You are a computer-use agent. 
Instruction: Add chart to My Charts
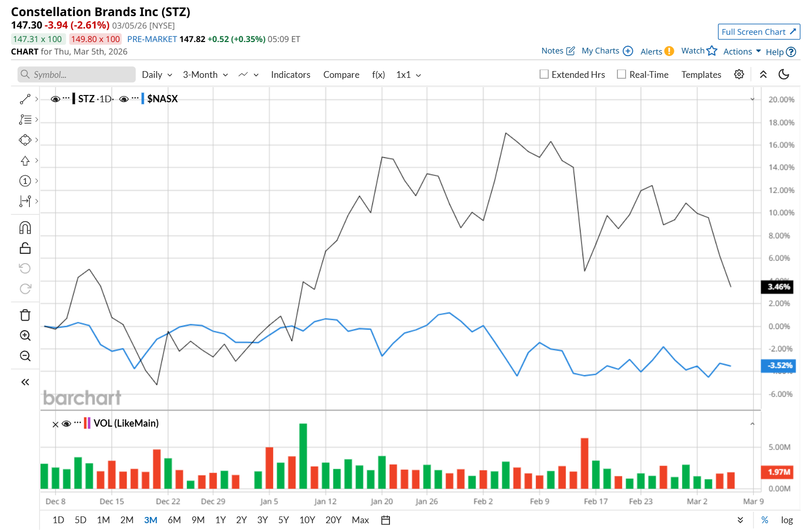point(628,50)
